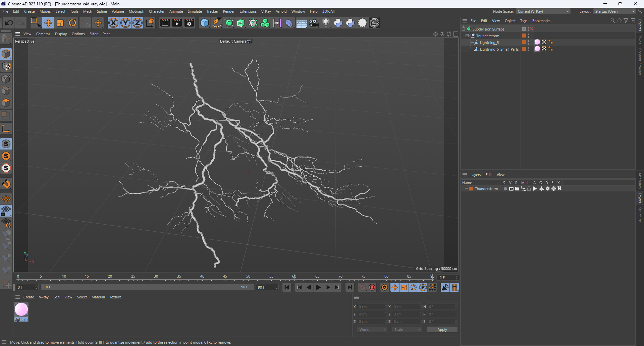The width and height of the screenshot is (644, 346).
Task: Toggle Y axis lock
Action: (125, 23)
